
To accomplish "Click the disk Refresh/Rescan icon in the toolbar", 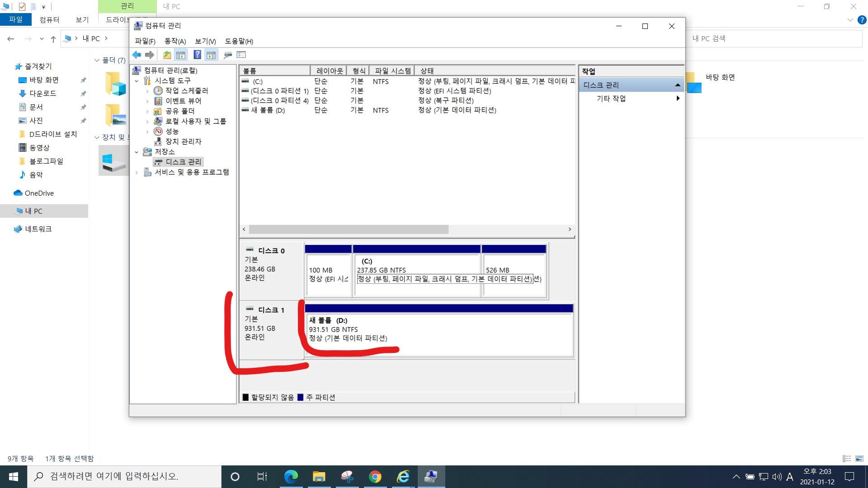I will 228,55.
